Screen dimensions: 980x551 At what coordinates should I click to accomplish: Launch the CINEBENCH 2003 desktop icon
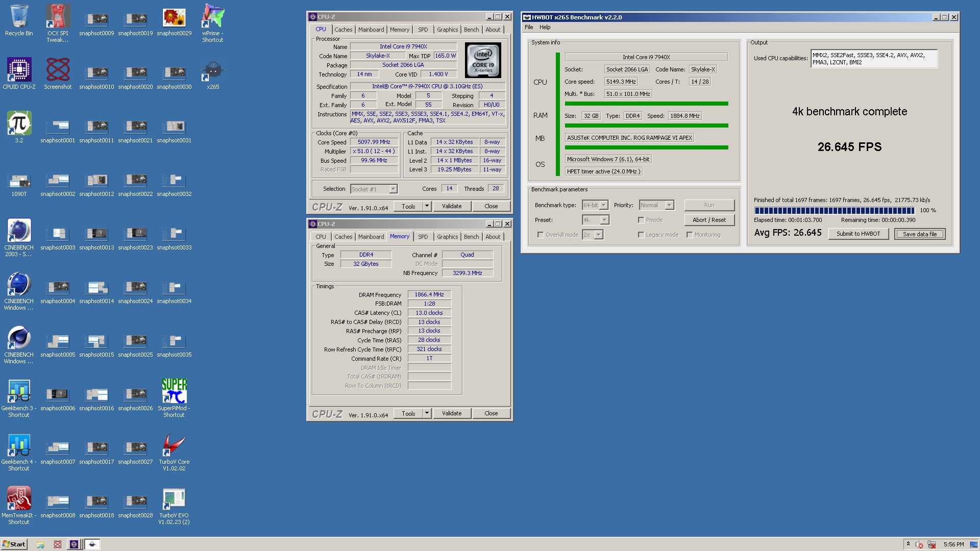click(19, 237)
